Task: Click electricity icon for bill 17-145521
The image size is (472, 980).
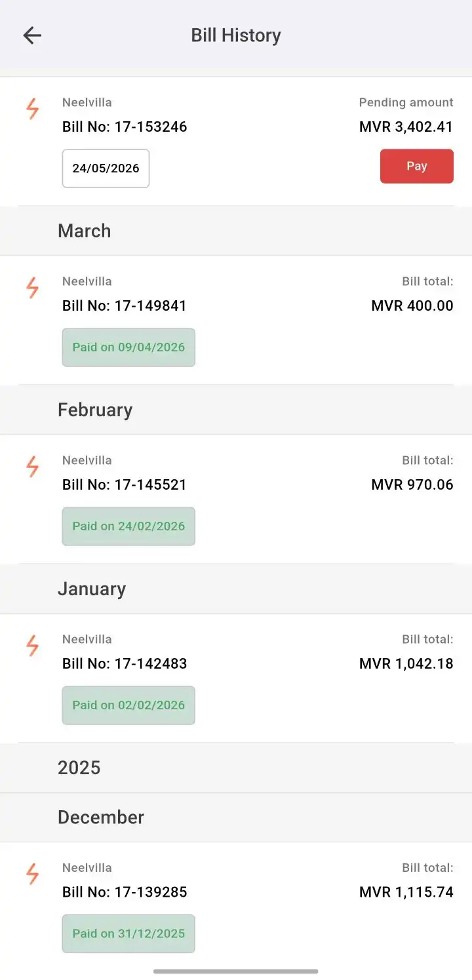Action: (32, 467)
